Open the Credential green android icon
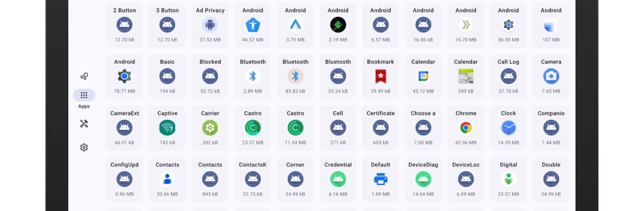Image resolution: width=644 pixels, height=211 pixels. 338,180
